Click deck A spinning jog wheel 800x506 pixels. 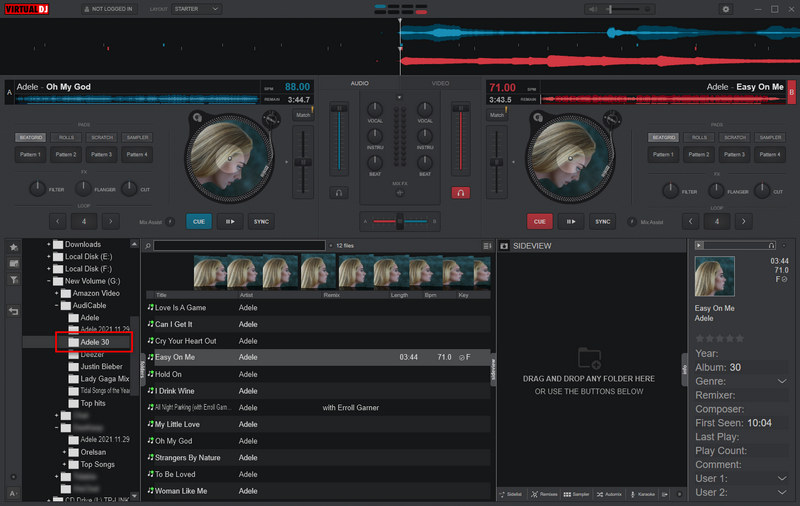229,158
